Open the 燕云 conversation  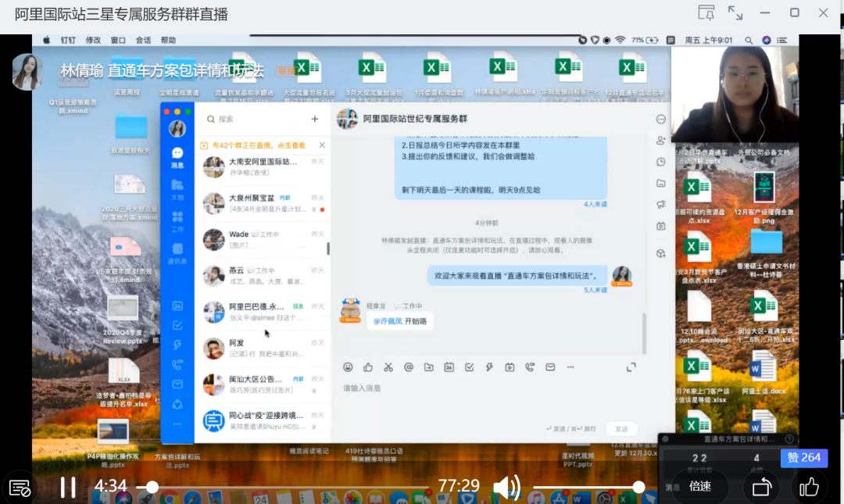click(263, 276)
